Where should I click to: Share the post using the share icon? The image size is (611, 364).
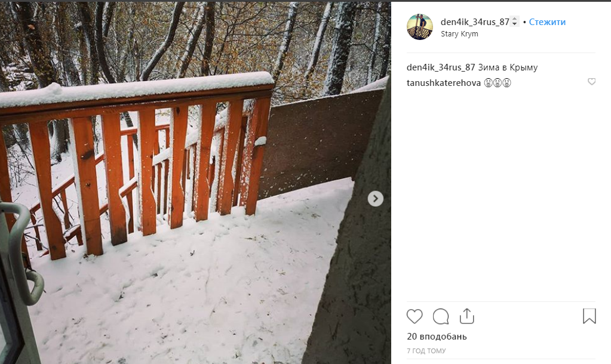[467, 316]
